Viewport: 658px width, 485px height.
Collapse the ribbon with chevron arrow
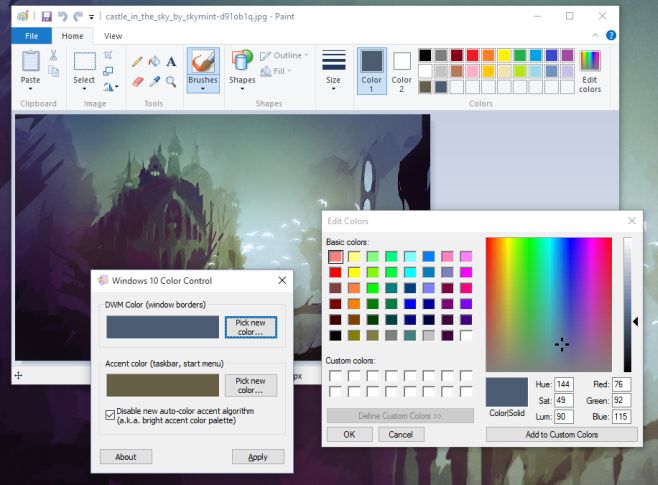pyautogui.click(x=595, y=36)
